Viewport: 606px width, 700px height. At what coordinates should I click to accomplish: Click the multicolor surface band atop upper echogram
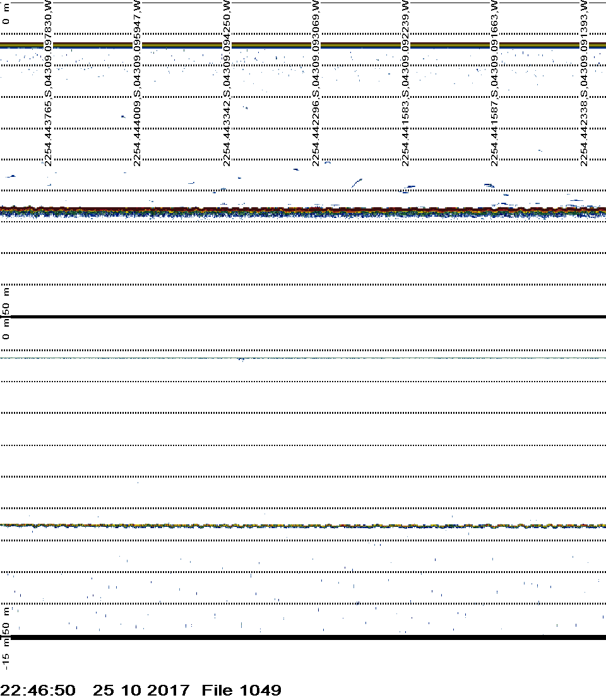(303, 45)
